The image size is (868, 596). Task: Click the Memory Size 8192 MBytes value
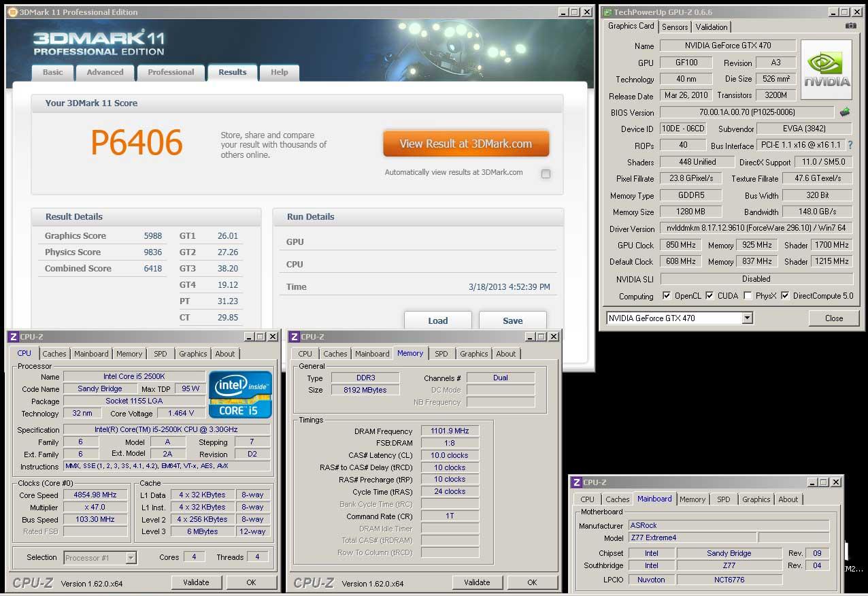(x=365, y=390)
